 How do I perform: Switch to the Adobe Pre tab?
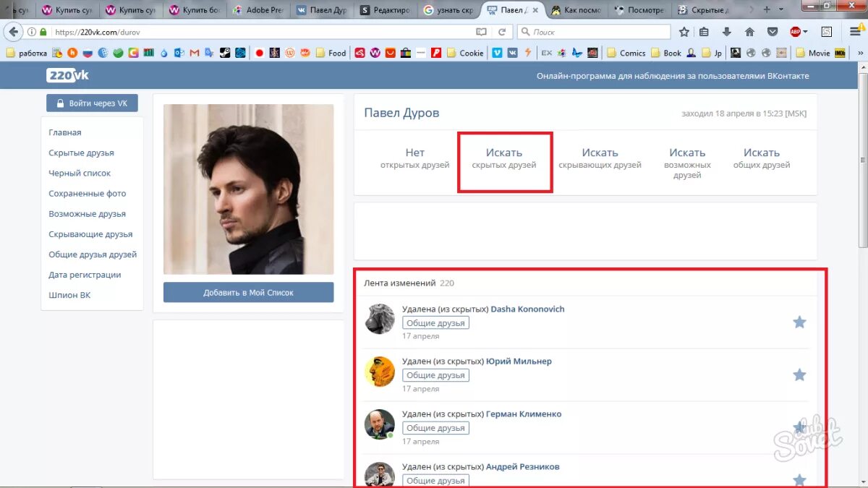tap(258, 10)
